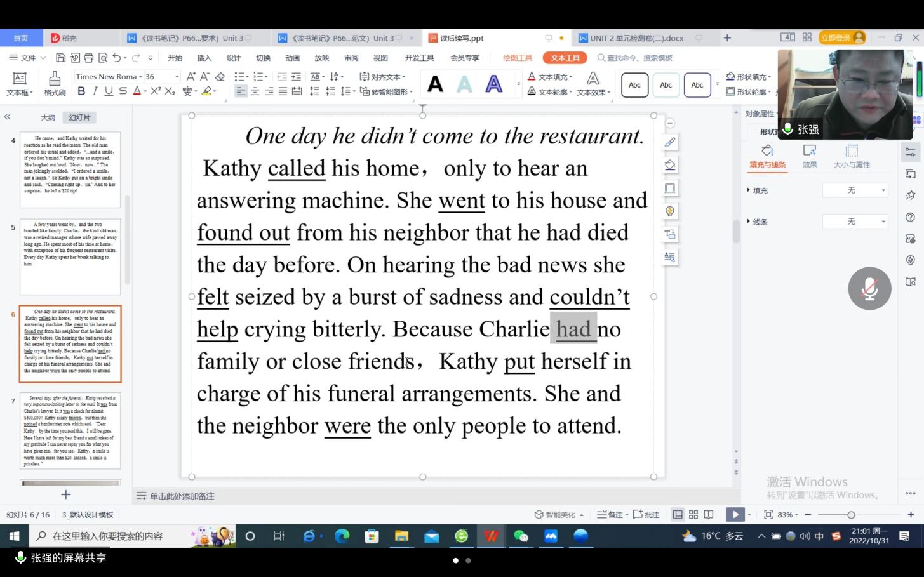Open the 填充 'None' combo box in panel
This screenshot has height=577, width=924.
coord(855,190)
